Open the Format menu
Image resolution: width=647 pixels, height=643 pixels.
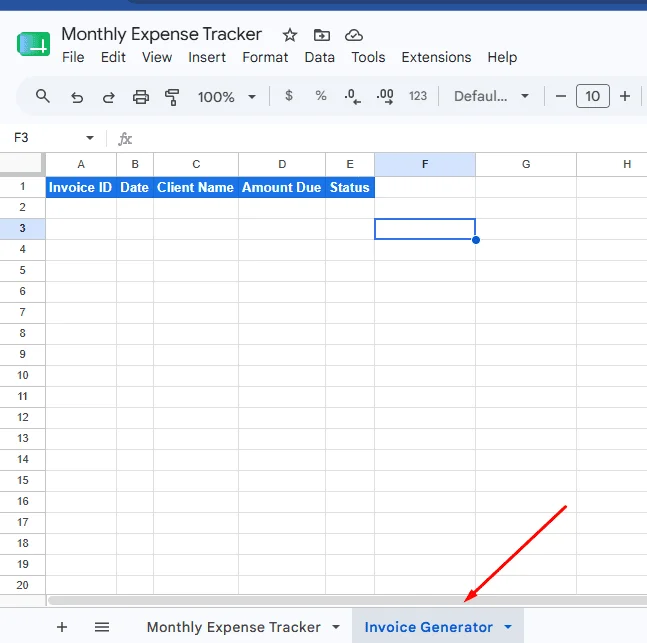pyautogui.click(x=265, y=57)
